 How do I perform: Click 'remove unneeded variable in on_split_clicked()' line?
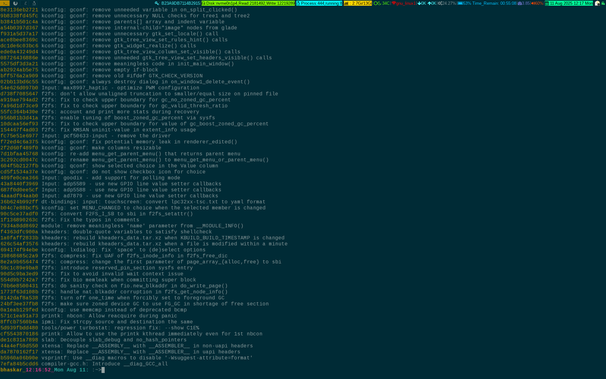click(119, 10)
